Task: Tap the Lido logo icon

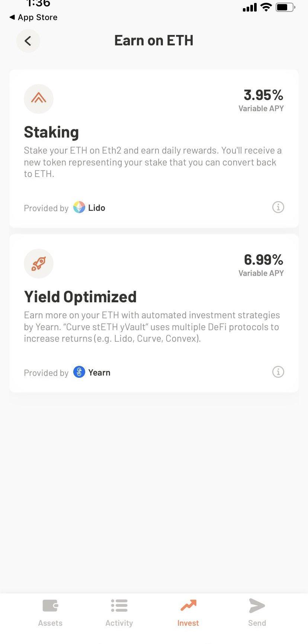Action: pyautogui.click(x=79, y=207)
